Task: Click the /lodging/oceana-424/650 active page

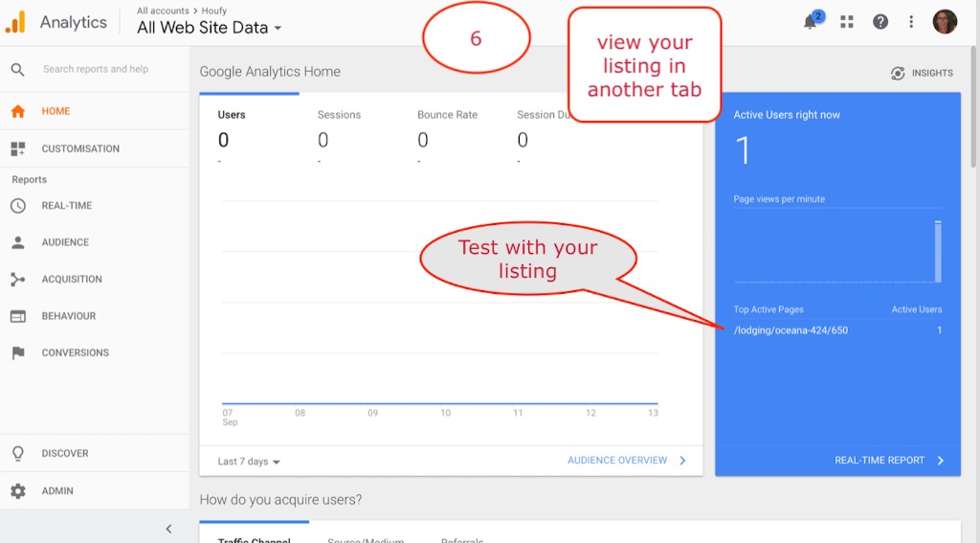Action: 791,330
